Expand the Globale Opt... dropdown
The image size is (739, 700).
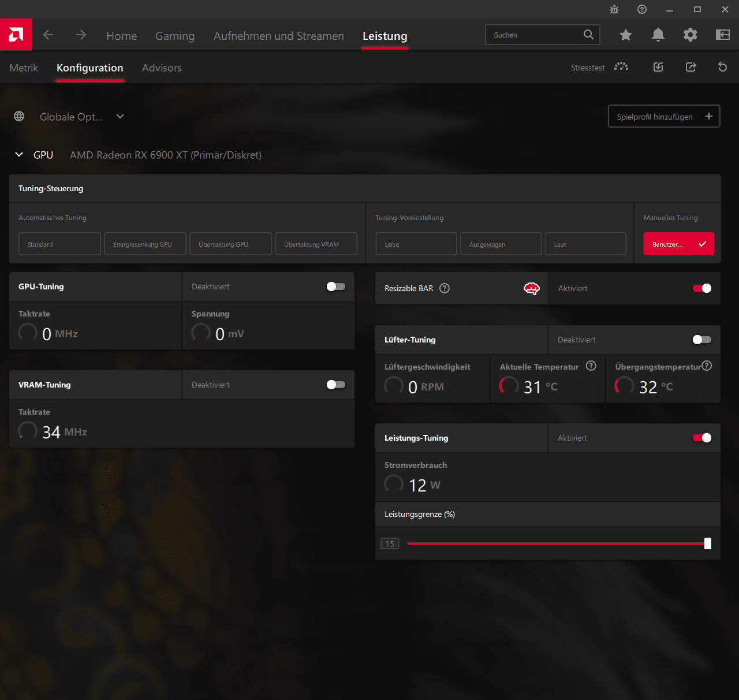[x=120, y=116]
